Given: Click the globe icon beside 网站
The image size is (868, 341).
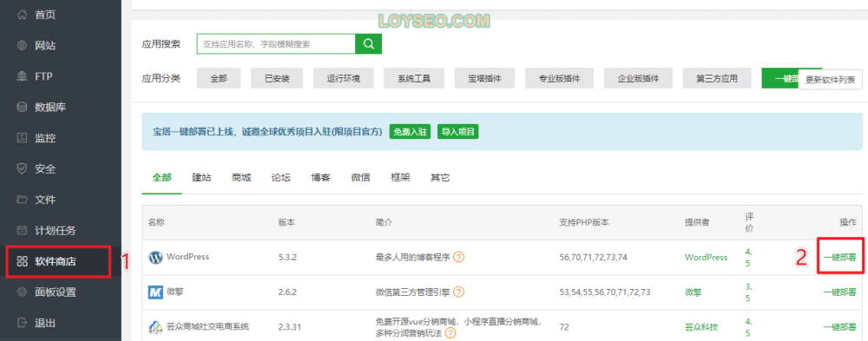Looking at the screenshot, I should (x=23, y=45).
